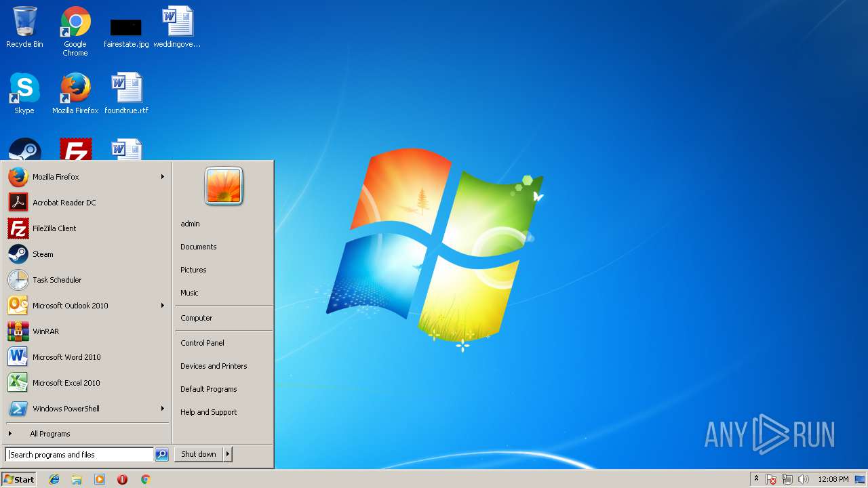Click the Show desktop button
Screen dimensions: 868x488
tap(860, 479)
